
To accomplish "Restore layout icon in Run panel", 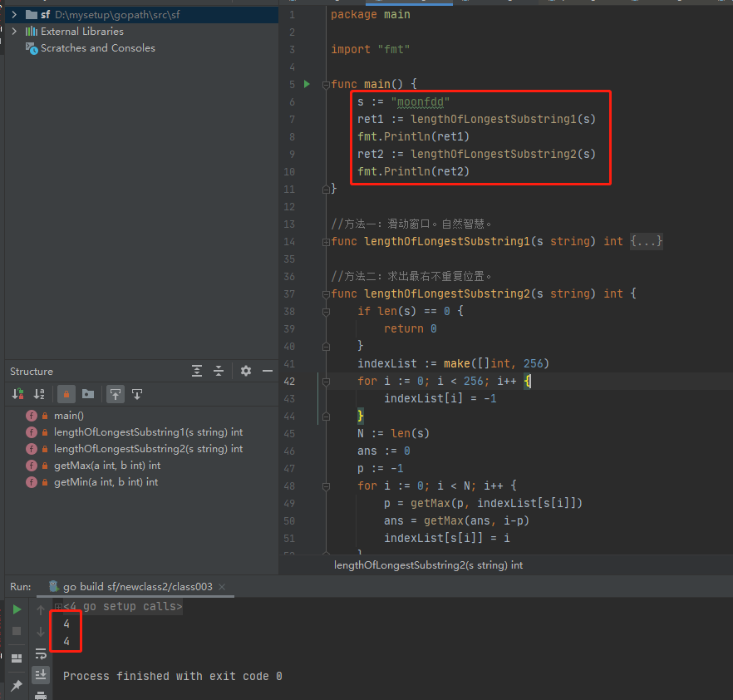I will [x=17, y=658].
